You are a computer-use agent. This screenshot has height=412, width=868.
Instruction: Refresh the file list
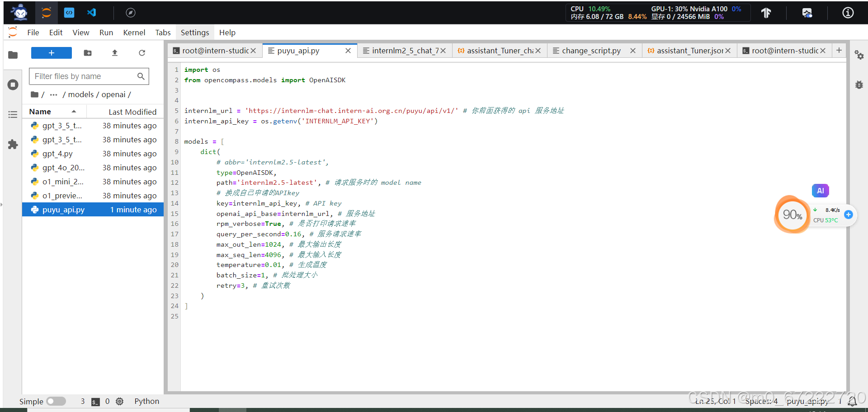pyautogui.click(x=142, y=53)
